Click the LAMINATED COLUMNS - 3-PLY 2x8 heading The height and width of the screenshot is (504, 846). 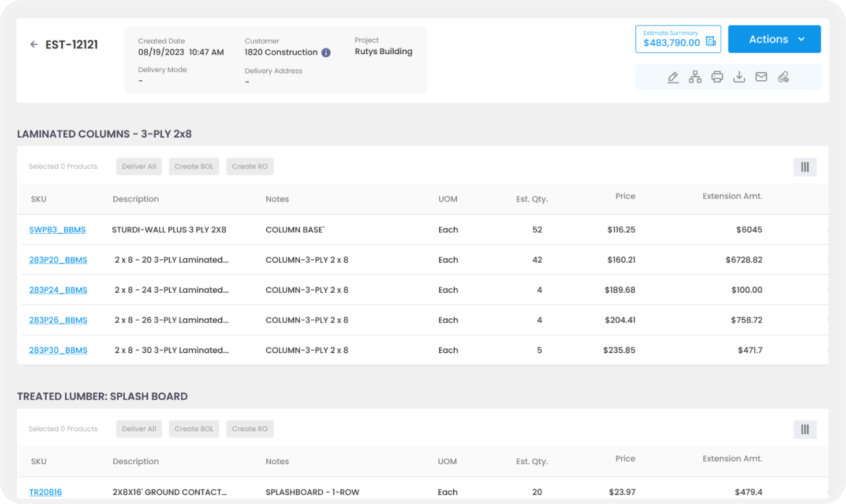104,134
